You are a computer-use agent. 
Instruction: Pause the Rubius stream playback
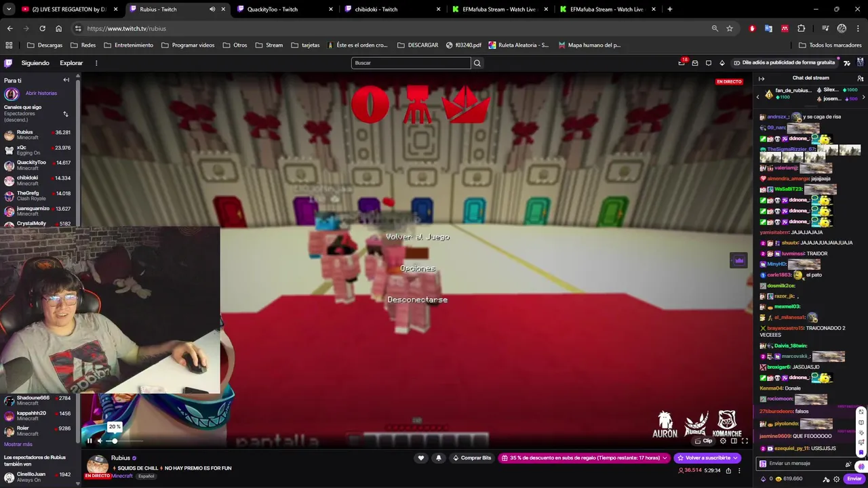point(89,441)
